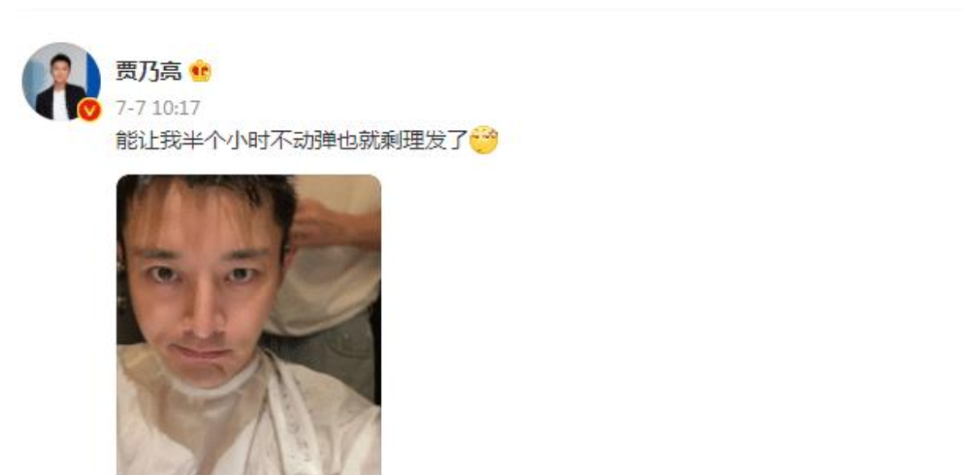
Task: Click the orange verified V badge
Action: click(x=89, y=110)
